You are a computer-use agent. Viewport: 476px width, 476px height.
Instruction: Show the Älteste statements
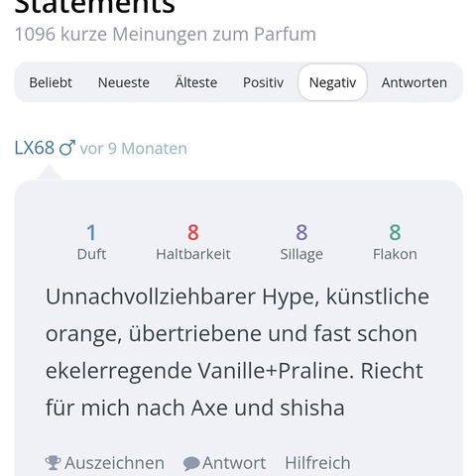tap(196, 82)
